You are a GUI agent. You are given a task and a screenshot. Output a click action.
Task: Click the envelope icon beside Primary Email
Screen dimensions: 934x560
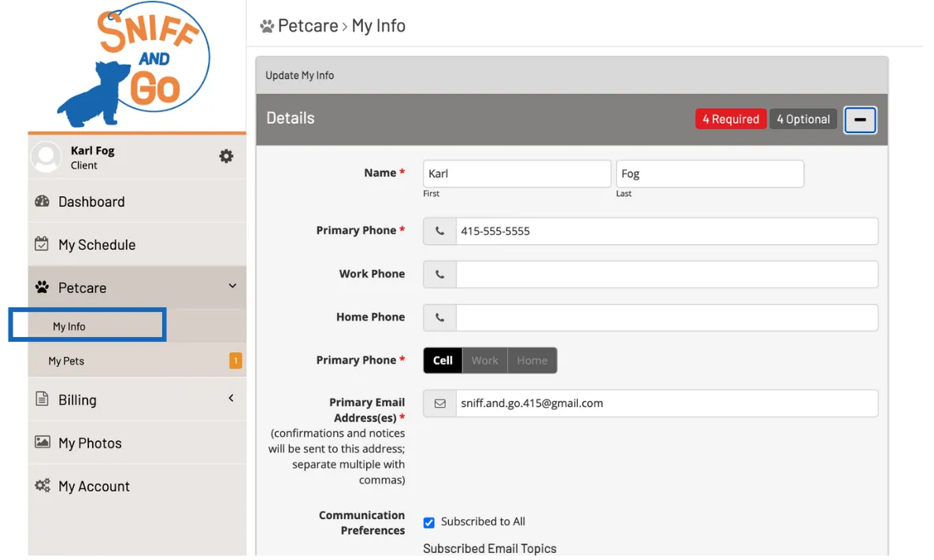click(439, 403)
